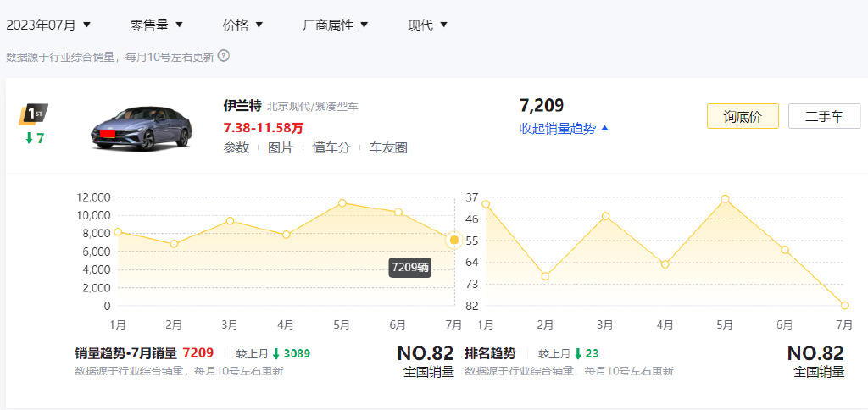Image resolution: width=868 pixels, height=410 pixels.
Task: Click the 排名趋势 heading
Action: coord(489,353)
